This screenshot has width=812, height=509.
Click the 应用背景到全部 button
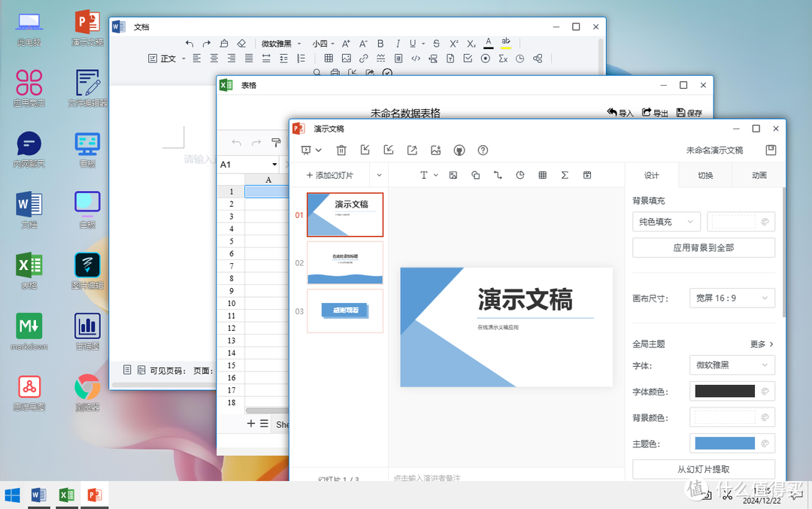703,247
